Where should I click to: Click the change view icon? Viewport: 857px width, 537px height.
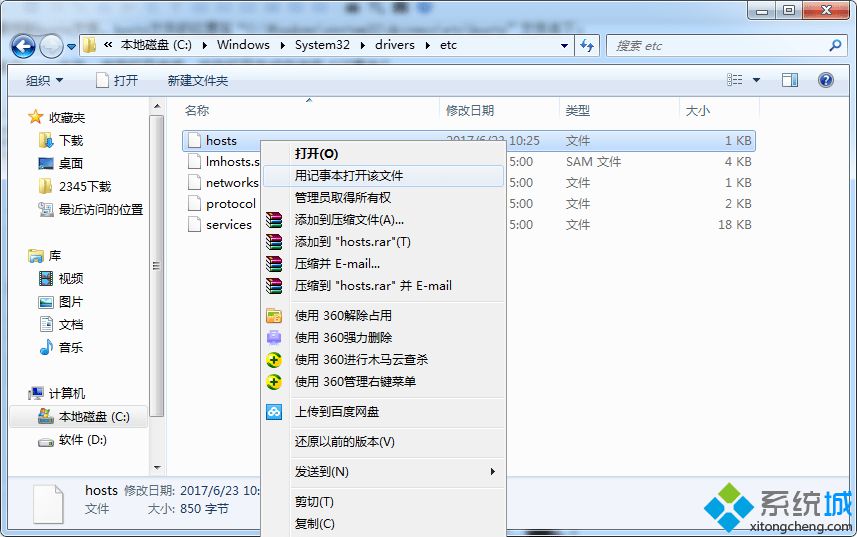[735, 80]
